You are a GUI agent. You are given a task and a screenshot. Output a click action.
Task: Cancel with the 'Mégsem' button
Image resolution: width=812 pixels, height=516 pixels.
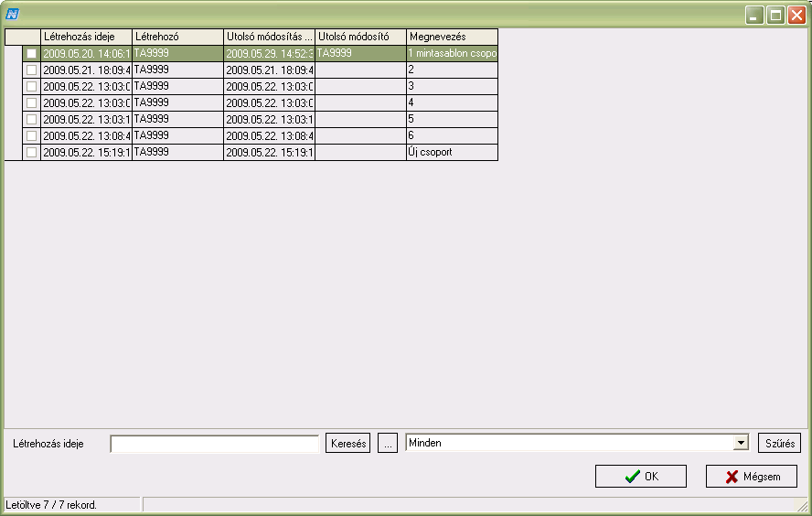tap(752, 476)
